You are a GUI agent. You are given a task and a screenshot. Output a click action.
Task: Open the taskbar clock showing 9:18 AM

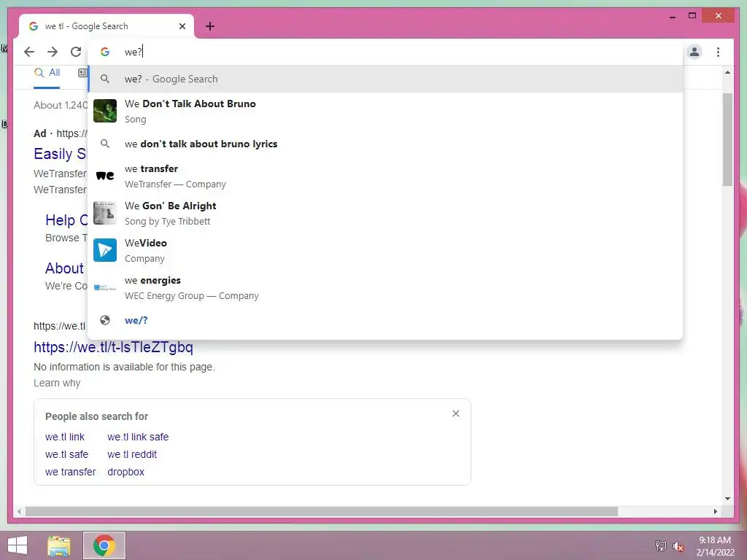click(x=715, y=546)
